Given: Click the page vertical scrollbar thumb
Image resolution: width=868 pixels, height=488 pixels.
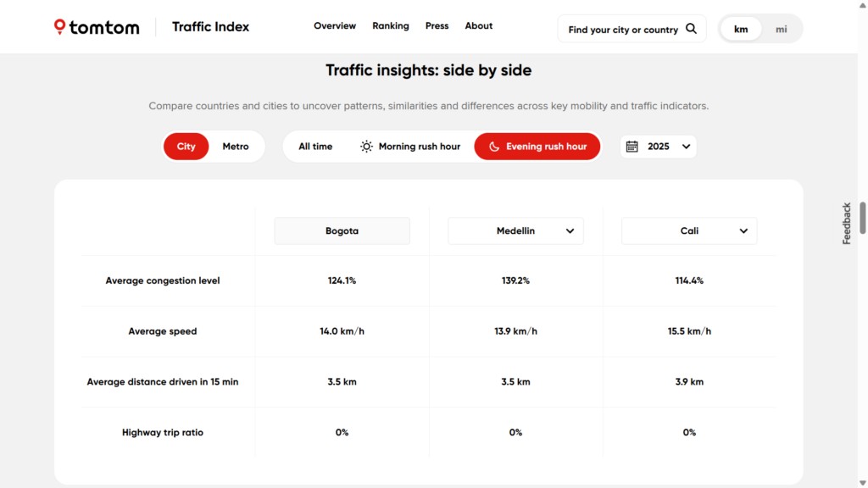Looking at the screenshot, I should click(x=863, y=218).
